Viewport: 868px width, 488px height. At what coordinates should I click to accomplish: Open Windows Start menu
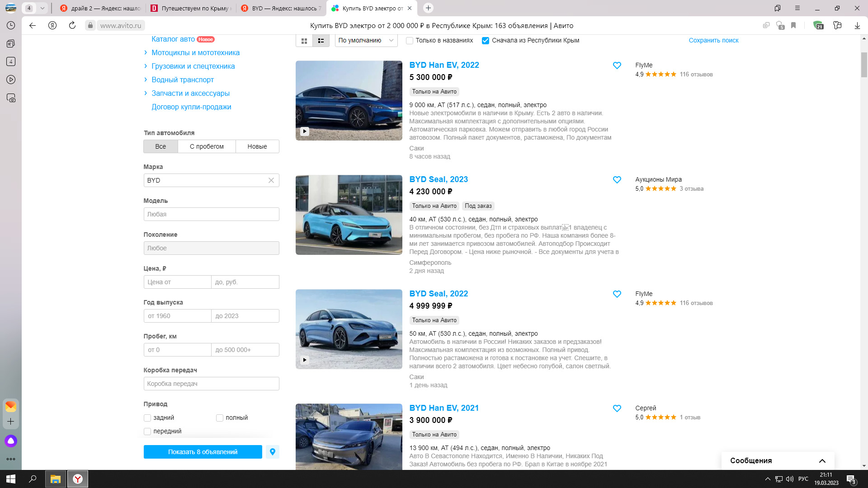click(x=11, y=479)
